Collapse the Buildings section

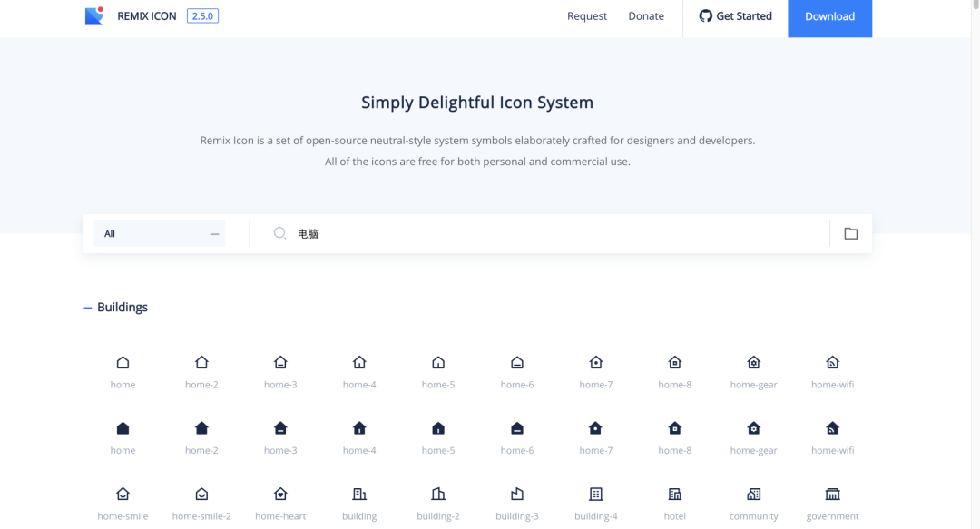click(87, 307)
